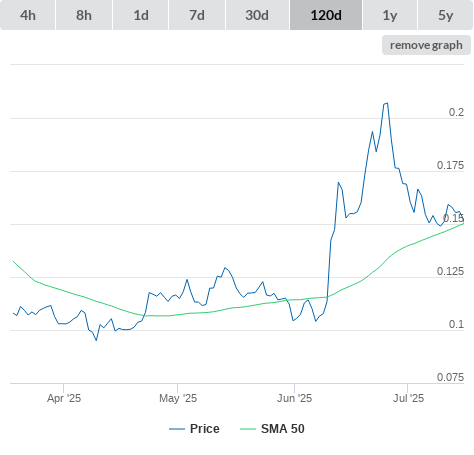The image size is (474, 455).
Task: Click the May '25 axis label
Action: pyautogui.click(x=178, y=398)
